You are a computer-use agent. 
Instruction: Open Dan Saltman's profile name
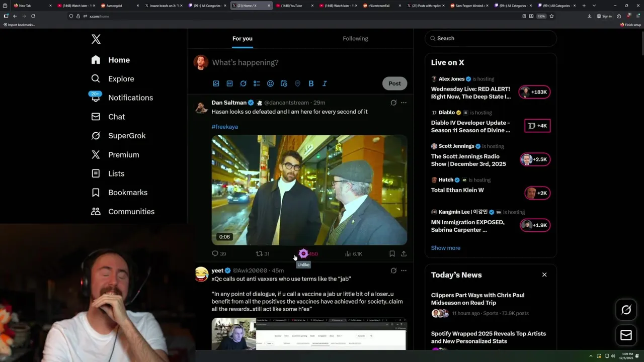click(x=229, y=103)
